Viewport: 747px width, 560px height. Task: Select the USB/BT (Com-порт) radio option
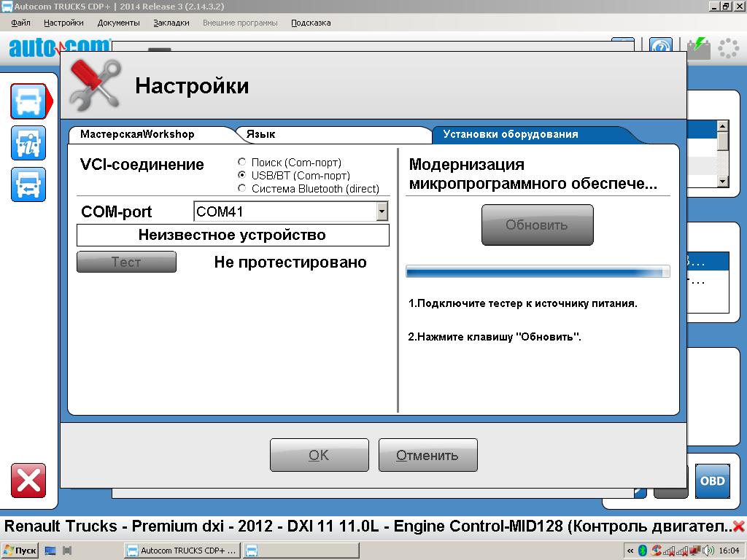241,175
